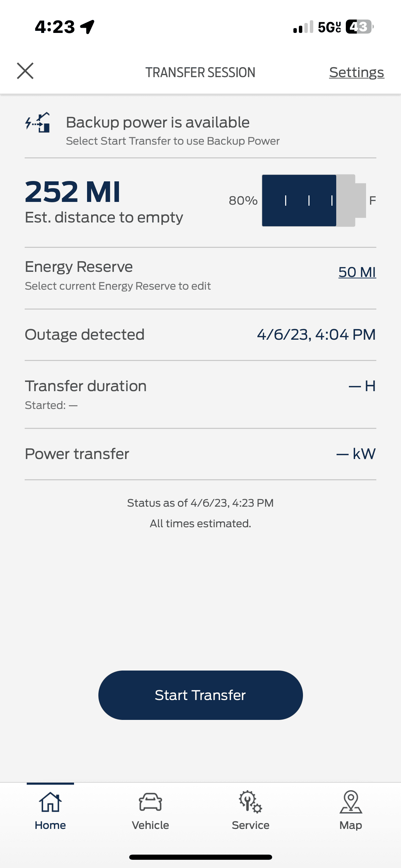Open the Settings link
Image resolution: width=401 pixels, height=868 pixels.
pyautogui.click(x=356, y=72)
